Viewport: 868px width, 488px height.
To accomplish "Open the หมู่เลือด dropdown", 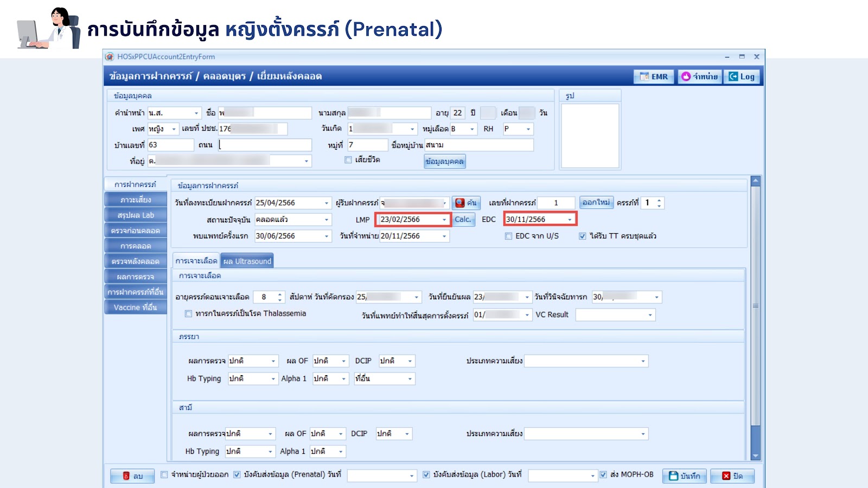I will pos(472,129).
